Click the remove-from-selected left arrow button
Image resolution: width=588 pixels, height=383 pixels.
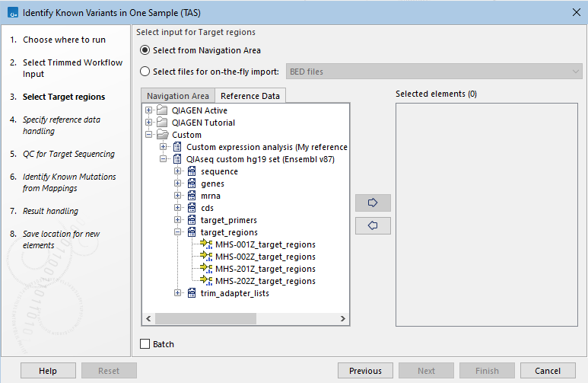click(x=373, y=226)
